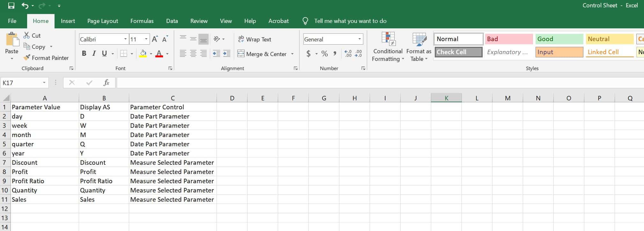Click the Select All corner triangle
644x231 pixels.
pyautogui.click(x=6, y=98)
